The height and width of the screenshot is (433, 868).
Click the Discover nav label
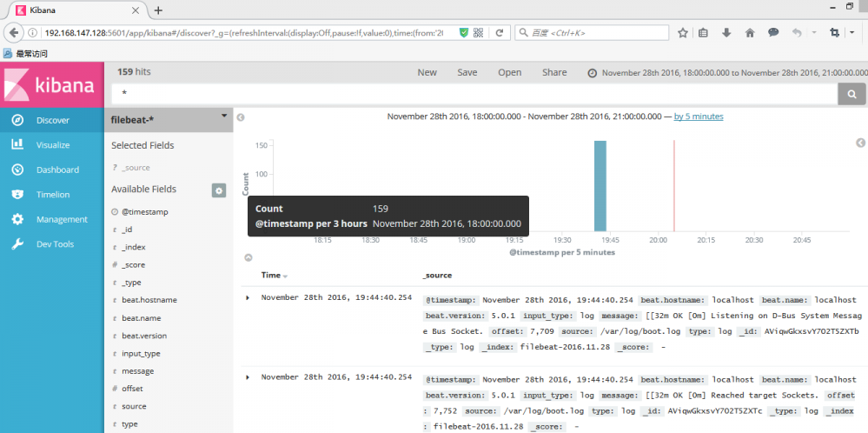click(53, 120)
